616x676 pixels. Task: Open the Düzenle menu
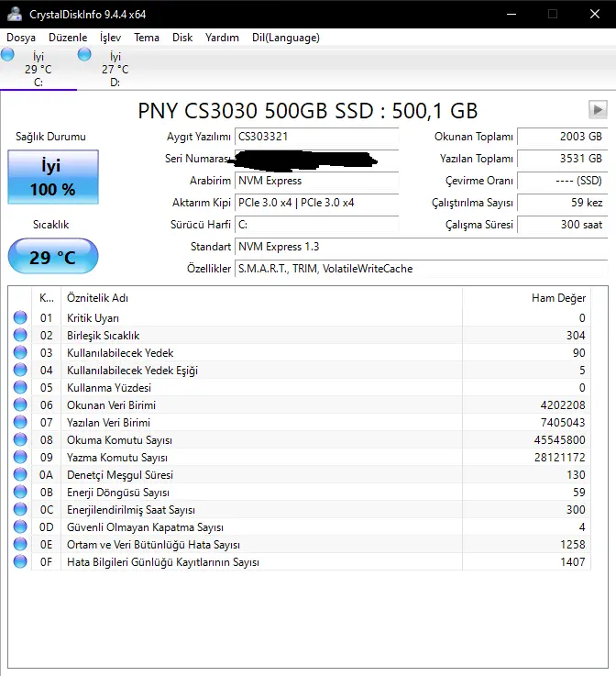pyautogui.click(x=68, y=38)
